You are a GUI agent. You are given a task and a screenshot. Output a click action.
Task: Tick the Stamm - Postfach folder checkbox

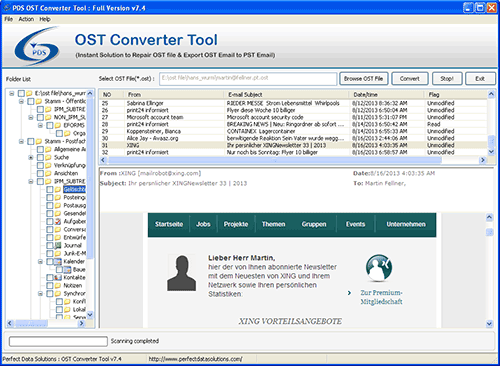pyautogui.click(x=31, y=141)
